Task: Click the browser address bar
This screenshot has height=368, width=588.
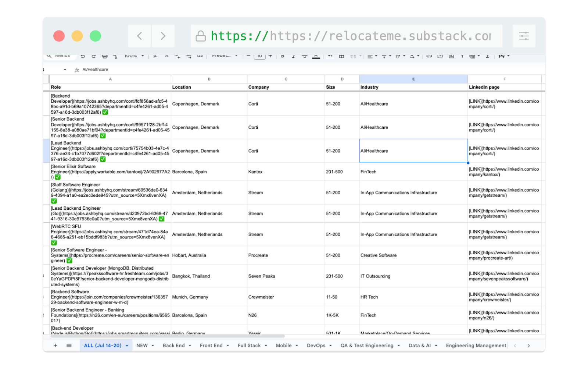Action: [347, 36]
